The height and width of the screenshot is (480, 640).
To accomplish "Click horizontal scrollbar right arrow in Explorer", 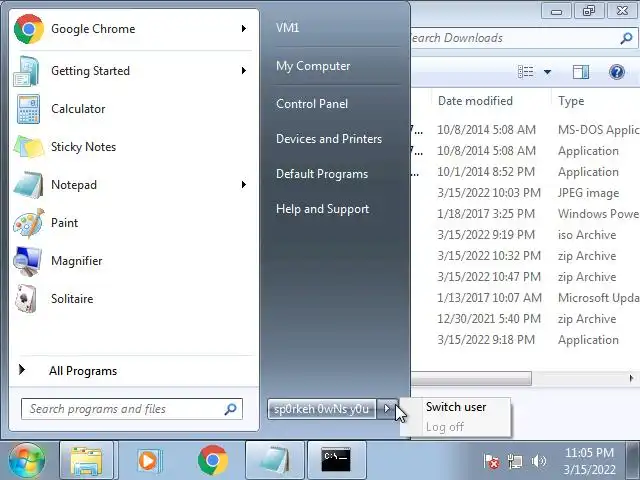I will 631,378.
